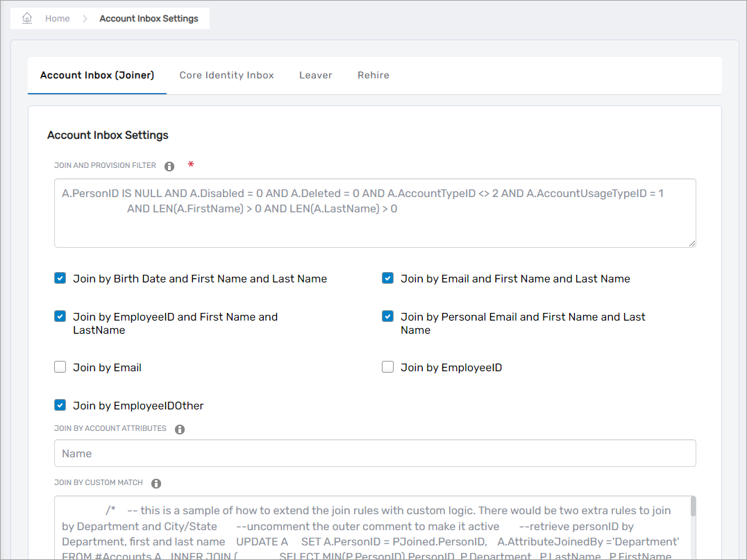Toggle Join by EmployeeIDOther checkbox
Viewport: 747px width, 560px height.
click(60, 405)
